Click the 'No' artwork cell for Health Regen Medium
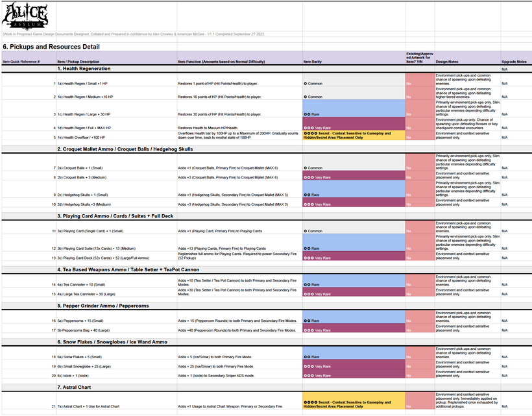The width and height of the screenshot is (532, 416). point(420,93)
